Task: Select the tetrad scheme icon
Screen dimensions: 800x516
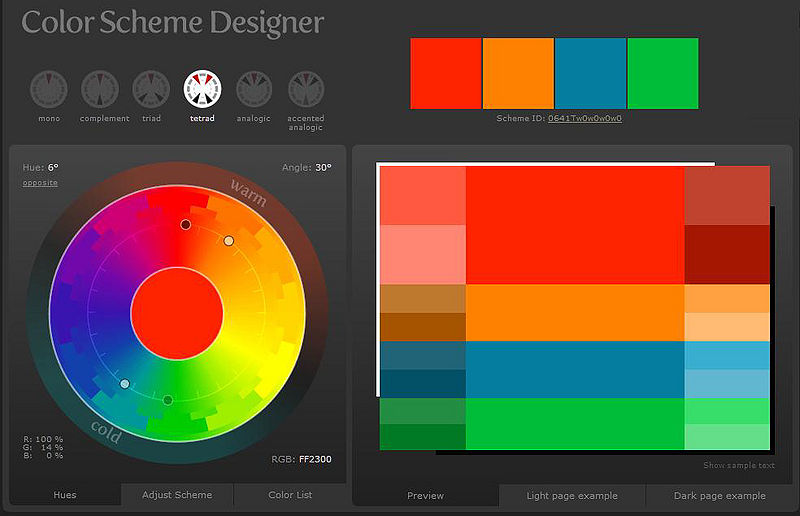Action: pos(203,89)
